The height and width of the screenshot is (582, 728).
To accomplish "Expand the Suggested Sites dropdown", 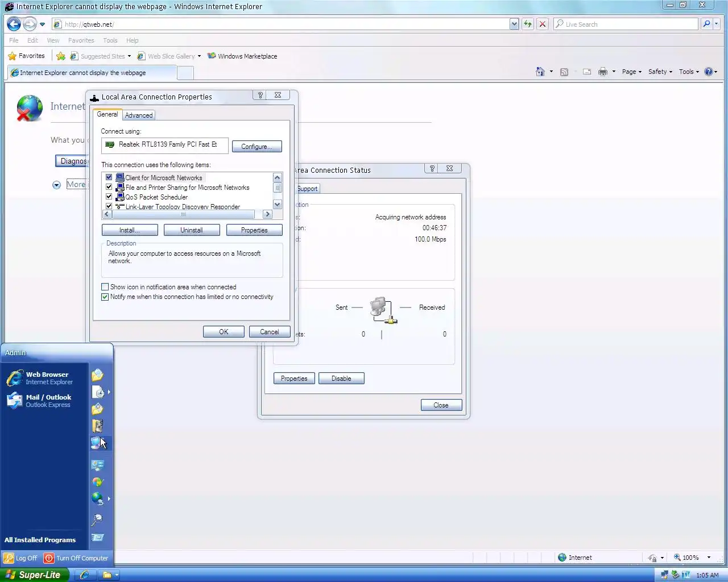I will point(129,56).
